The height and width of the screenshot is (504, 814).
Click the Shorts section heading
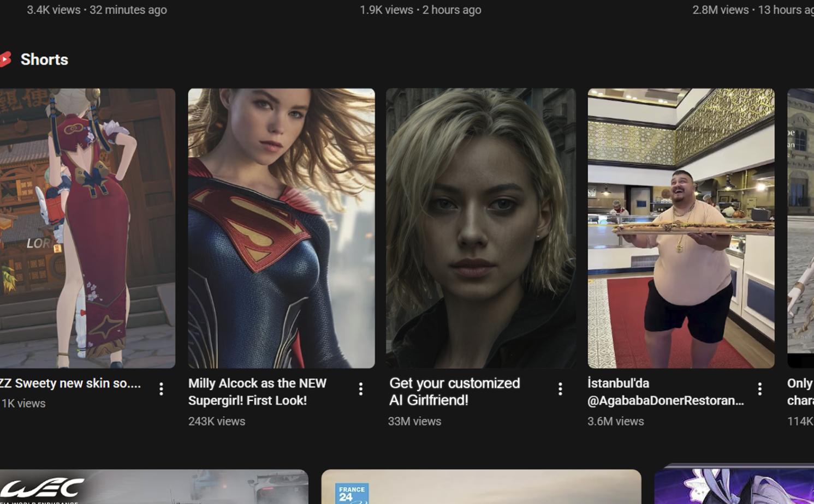[x=44, y=59]
